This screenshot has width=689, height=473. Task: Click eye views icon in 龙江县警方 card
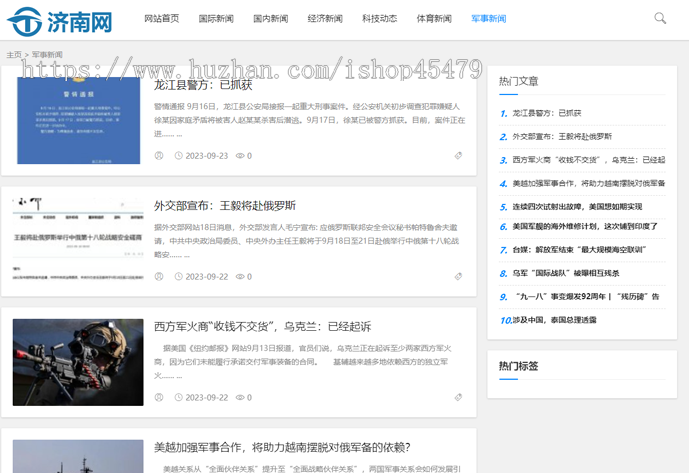pos(240,156)
